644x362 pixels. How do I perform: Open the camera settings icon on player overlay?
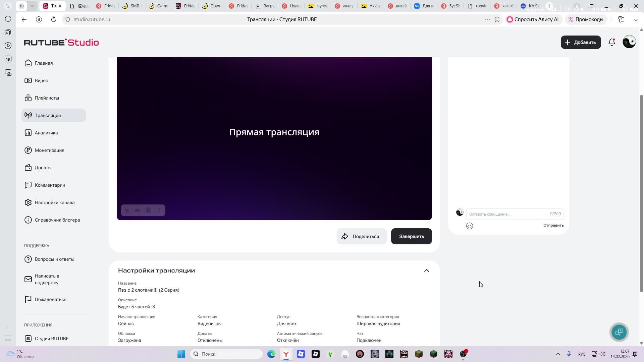[x=148, y=210]
